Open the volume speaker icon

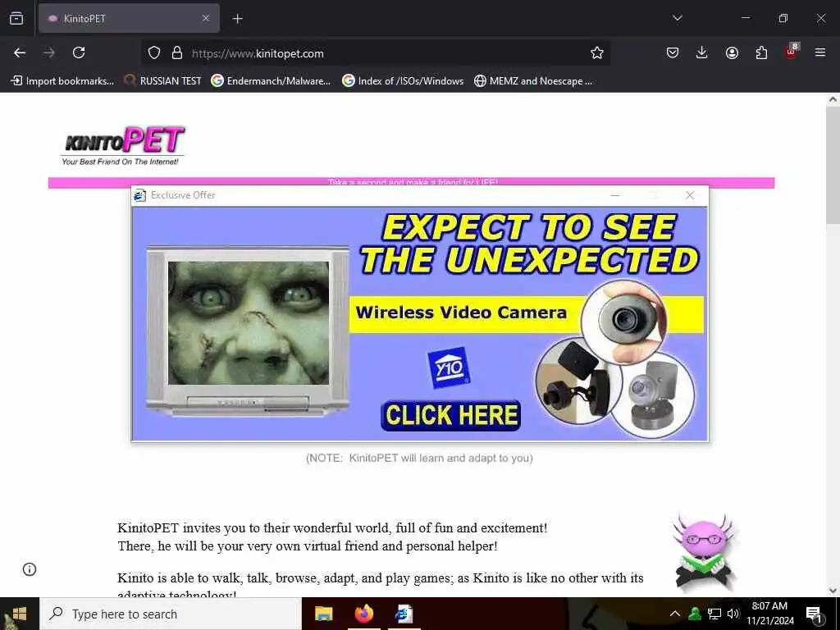[733, 614]
